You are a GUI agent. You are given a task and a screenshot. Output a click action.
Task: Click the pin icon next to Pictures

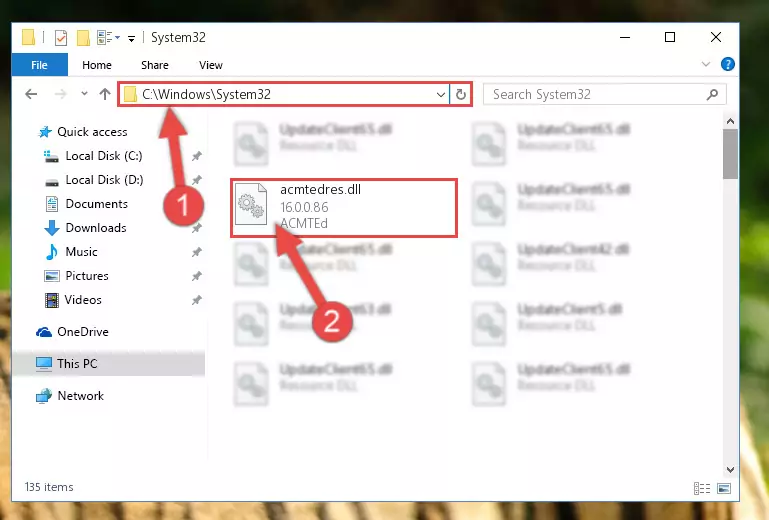click(197, 276)
